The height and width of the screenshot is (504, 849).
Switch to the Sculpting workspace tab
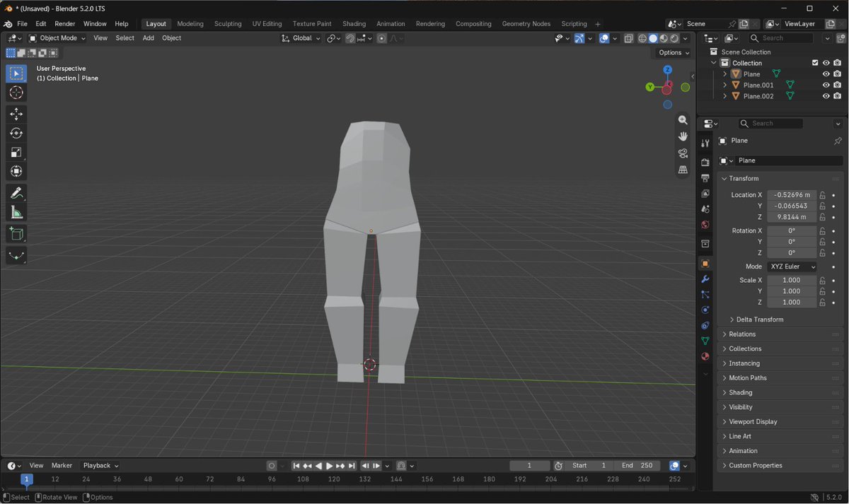pyautogui.click(x=228, y=24)
